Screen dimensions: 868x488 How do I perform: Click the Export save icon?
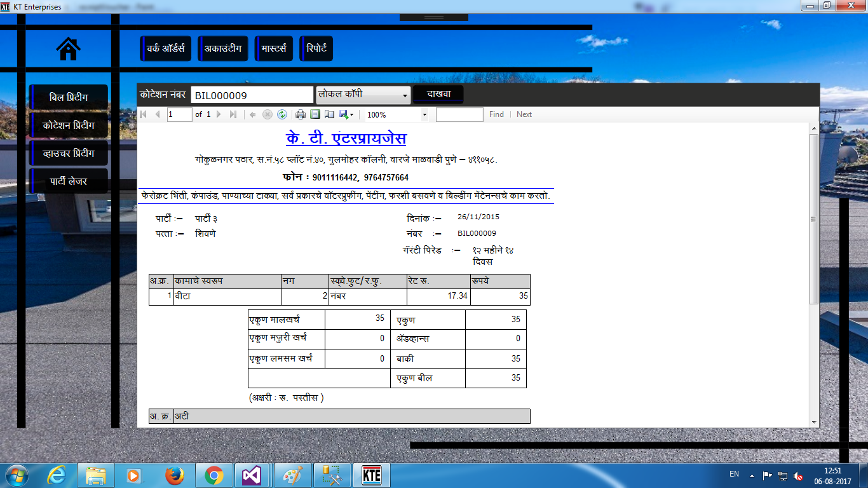click(343, 114)
